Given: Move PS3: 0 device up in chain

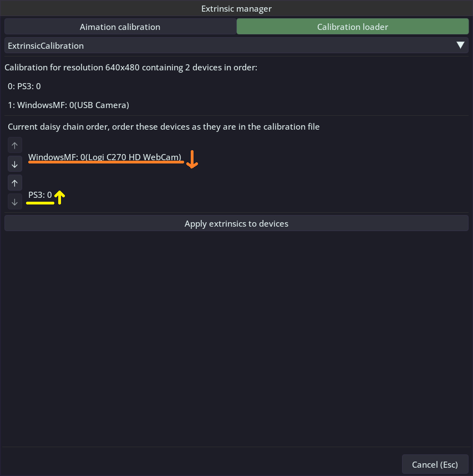Looking at the screenshot, I should (15, 183).
